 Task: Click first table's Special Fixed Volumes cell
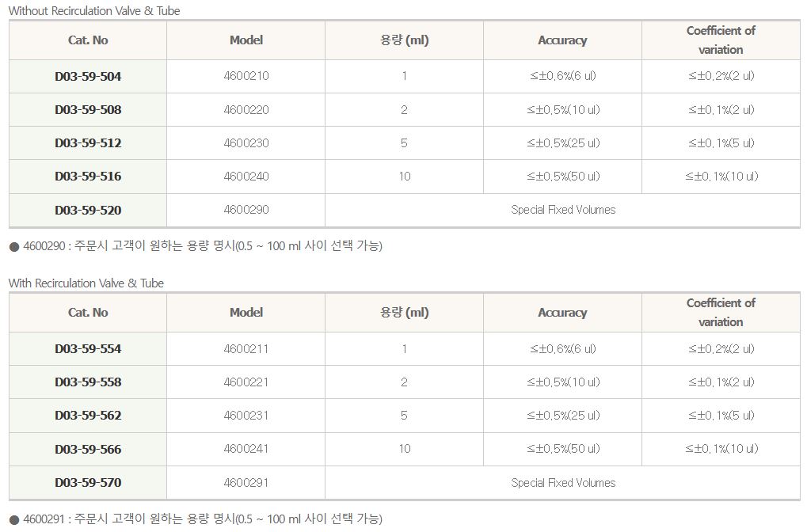(563, 210)
